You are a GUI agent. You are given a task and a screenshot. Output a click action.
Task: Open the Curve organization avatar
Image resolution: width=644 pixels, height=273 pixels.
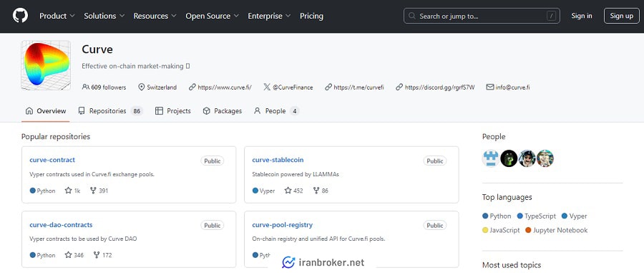point(46,65)
